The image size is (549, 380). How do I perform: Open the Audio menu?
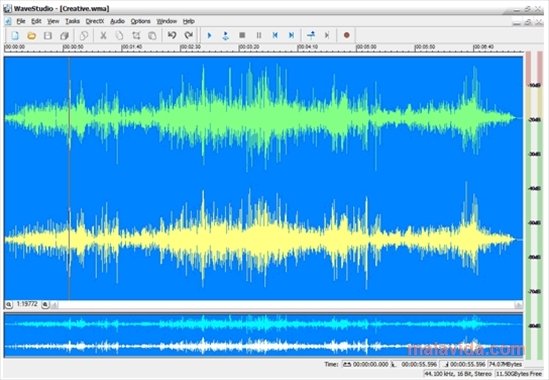tap(117, 21)
